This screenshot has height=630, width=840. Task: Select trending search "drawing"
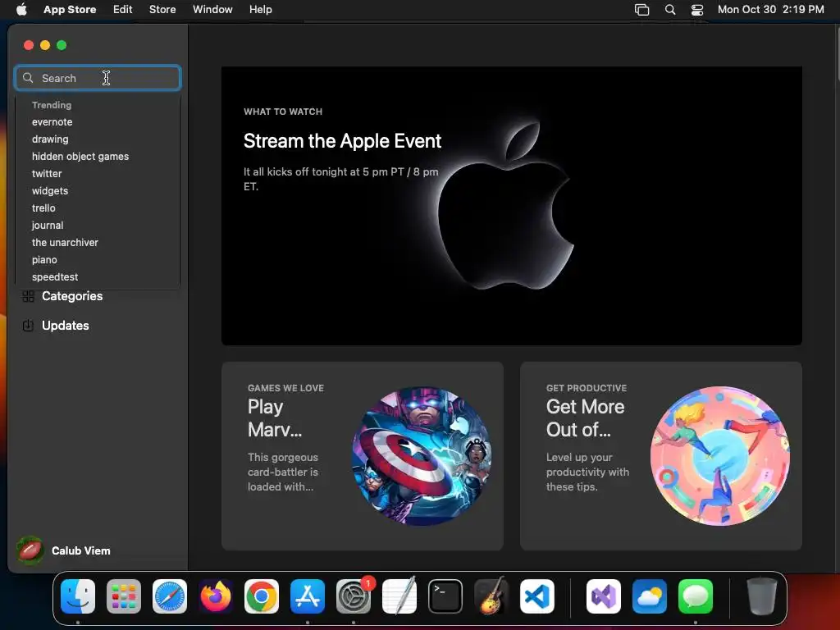50,139
